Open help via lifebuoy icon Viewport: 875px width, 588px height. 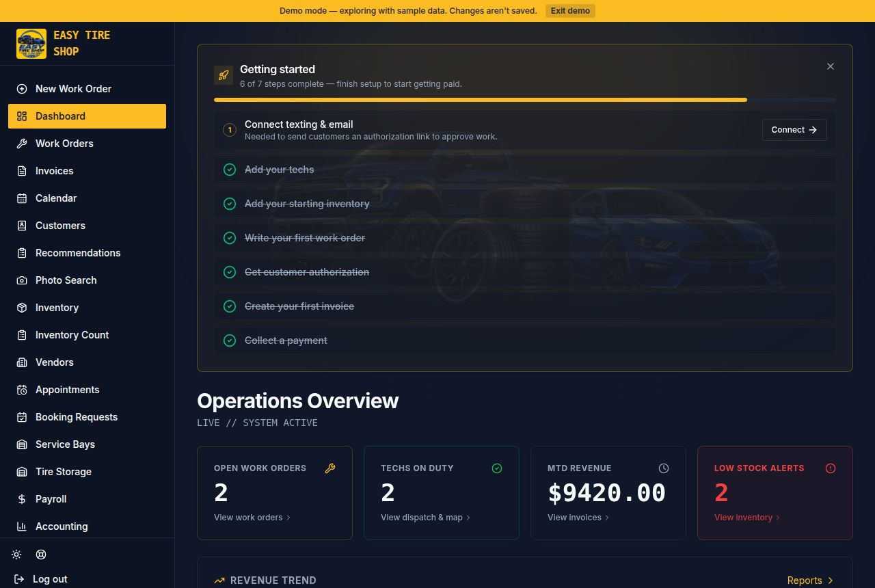pos(41,554)
